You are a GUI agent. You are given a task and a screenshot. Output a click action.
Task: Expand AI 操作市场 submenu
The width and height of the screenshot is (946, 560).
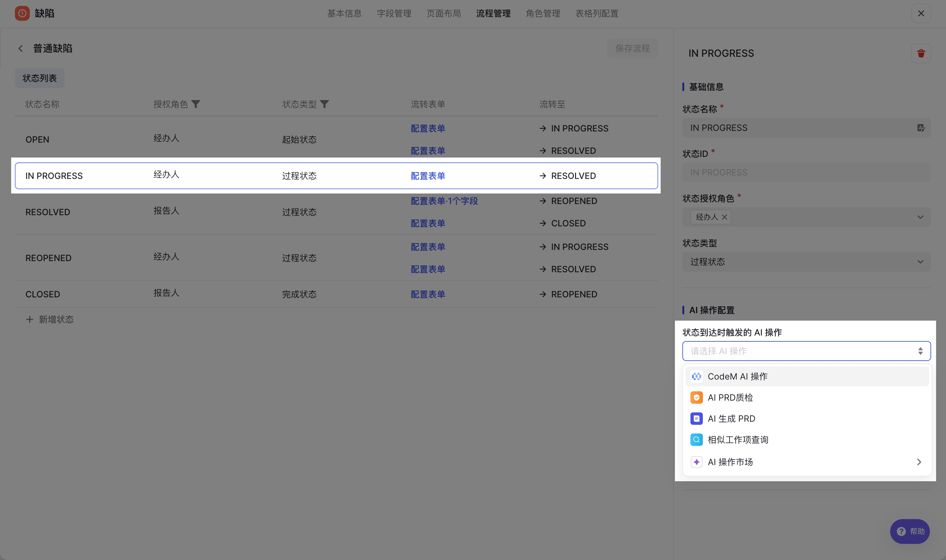coord(807,462)
